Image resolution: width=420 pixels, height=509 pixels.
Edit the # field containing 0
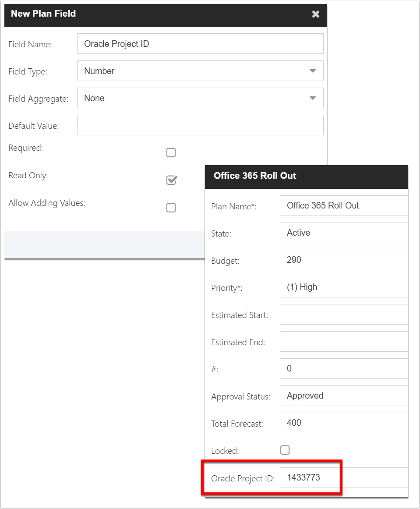pyautogui.click(x=344, y=369)
